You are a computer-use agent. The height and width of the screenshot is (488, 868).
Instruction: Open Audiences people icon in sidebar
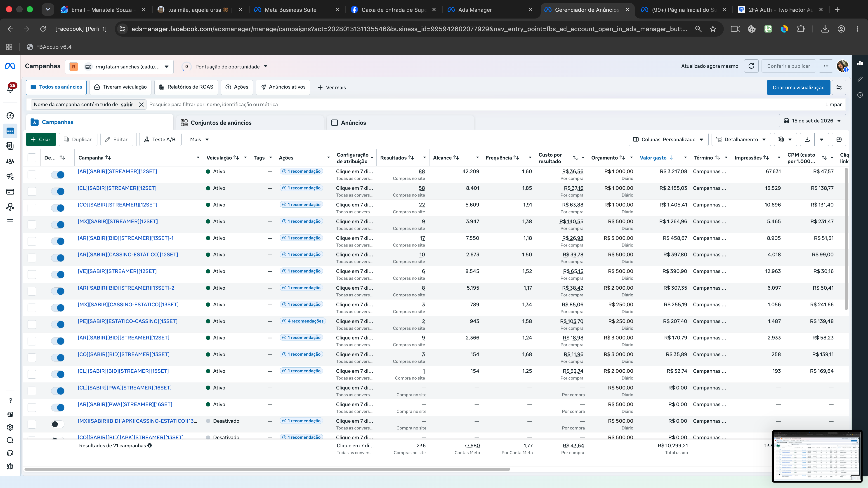pyautogui.click(x=10, y=161)
